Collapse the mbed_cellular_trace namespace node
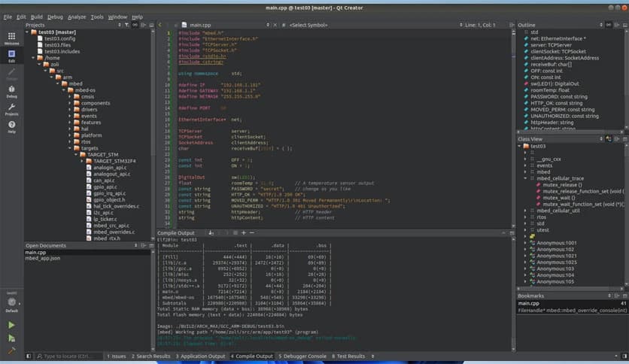This screenshot has width=629, height=364. [x=525, y=178]
